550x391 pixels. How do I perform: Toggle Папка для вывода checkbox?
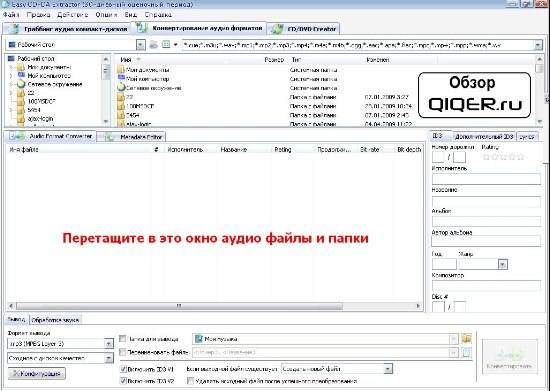point(122,339)
